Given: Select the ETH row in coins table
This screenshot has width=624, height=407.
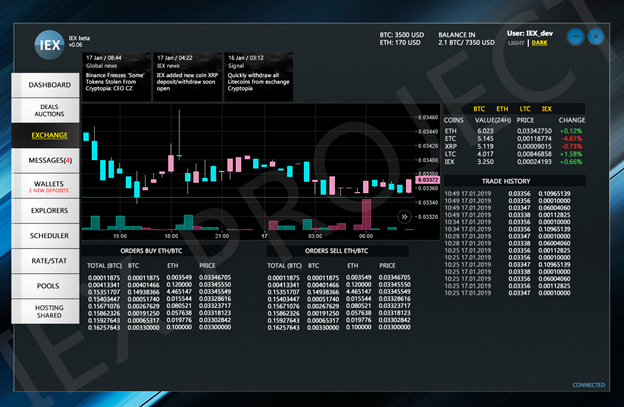Looking at the screenshot, I should [514, 131].
